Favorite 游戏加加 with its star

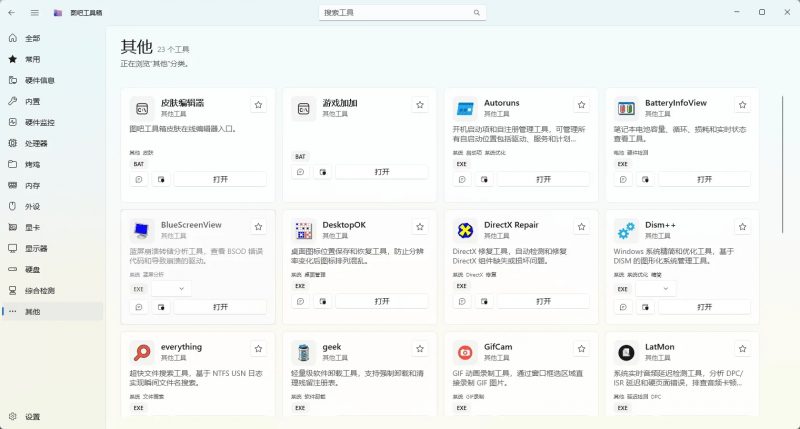(x=420, y=105)
